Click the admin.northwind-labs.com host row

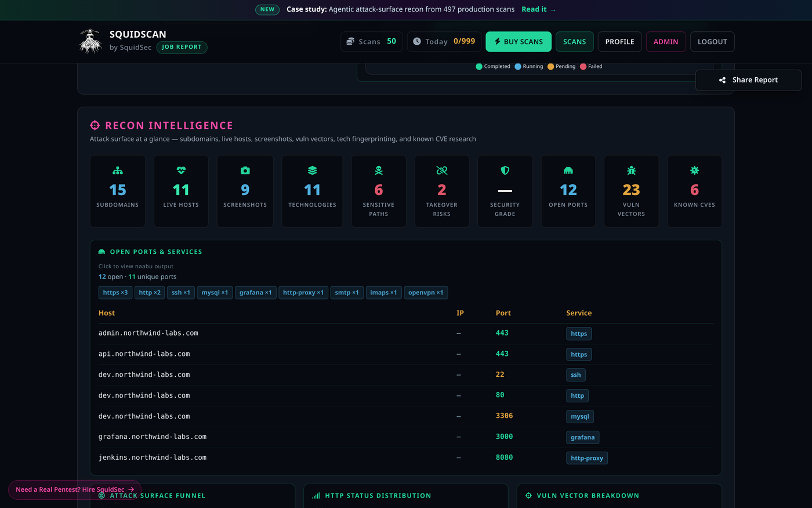[406, 333]
